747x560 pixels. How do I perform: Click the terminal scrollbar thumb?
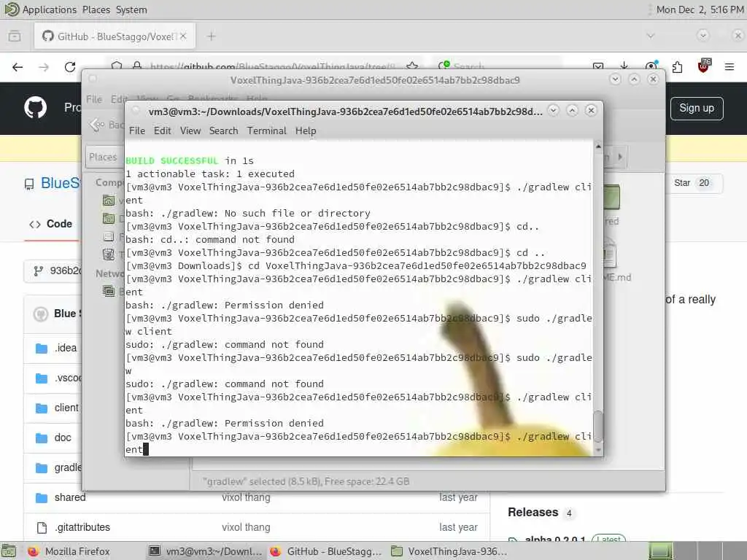(598, 426)
